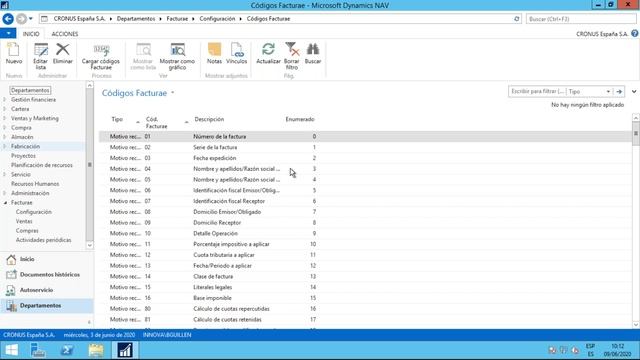Run Cargar códigos Facturae action
This screenshot has height=360, width=640.
(x=101, y=56)
